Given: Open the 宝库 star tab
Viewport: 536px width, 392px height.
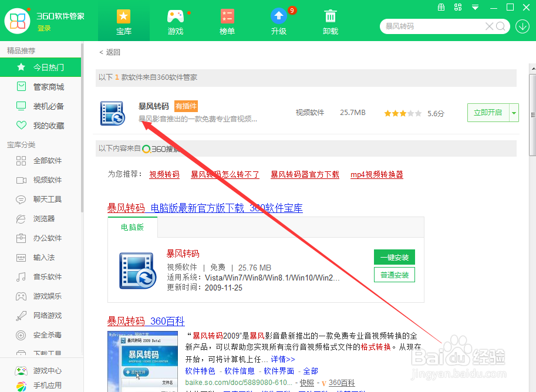Looking at the screenshot, I should [x=124, y=22].
